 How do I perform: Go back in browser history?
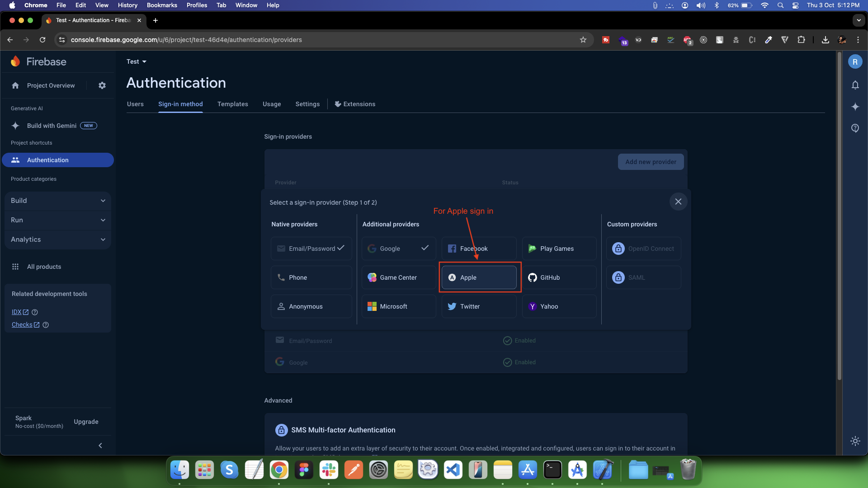coord(10,40)
